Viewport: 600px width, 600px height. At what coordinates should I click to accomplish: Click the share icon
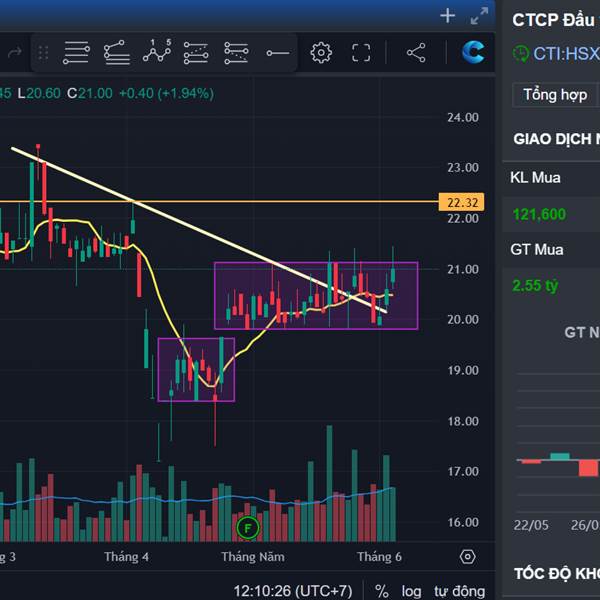click(416, 52)
